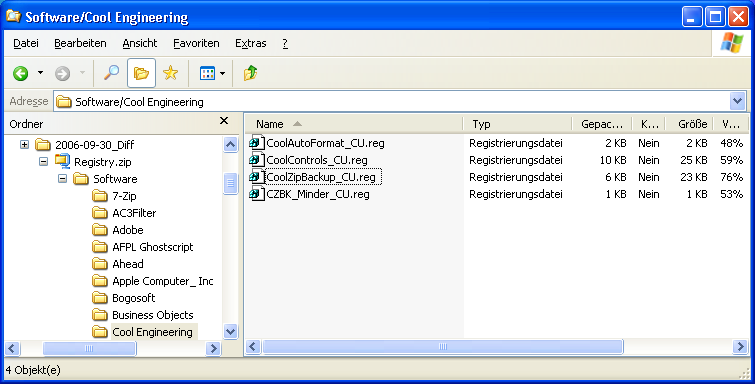
Task: Click the folder tree vertical scroll thumb
Action: pos(231,183)
